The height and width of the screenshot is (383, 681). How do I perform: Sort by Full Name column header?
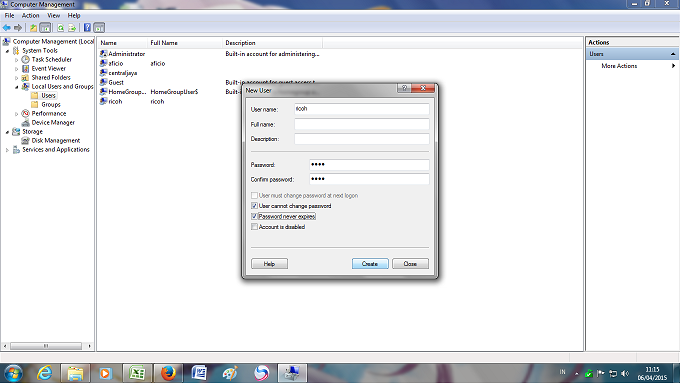pos(185,43)
